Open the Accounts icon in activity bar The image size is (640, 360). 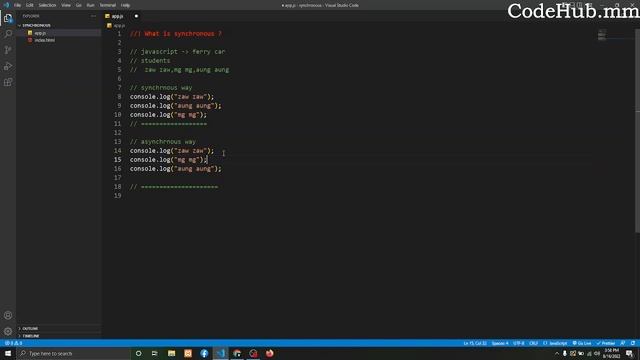(x=8, y=315)
